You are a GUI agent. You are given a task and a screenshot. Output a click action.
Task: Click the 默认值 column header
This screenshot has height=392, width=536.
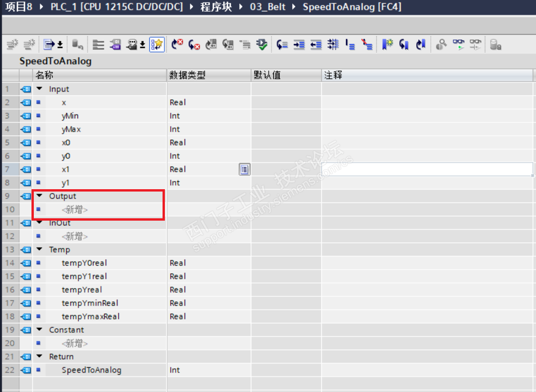pos(286,75)
